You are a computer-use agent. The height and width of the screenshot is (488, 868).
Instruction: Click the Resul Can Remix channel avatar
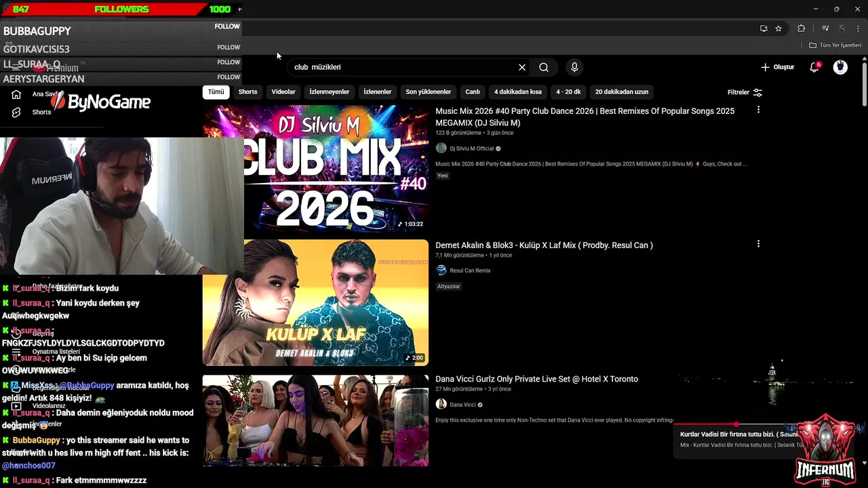pos(441,270)
